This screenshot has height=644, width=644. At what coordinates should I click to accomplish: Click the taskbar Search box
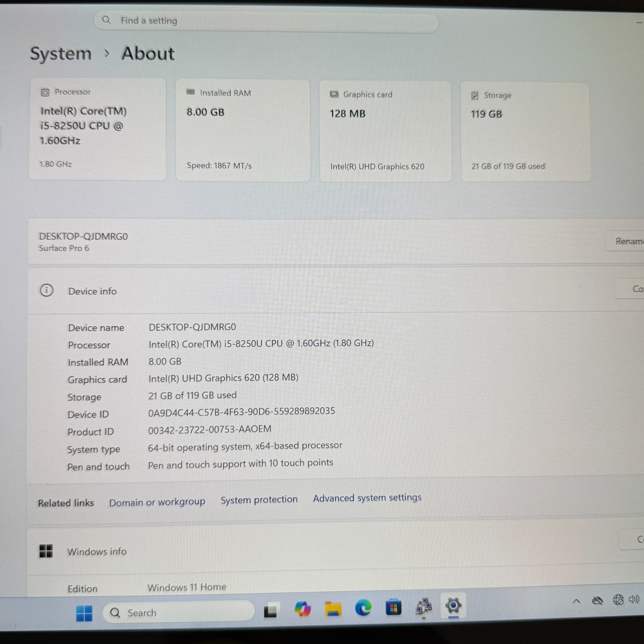tap(179, 612)
